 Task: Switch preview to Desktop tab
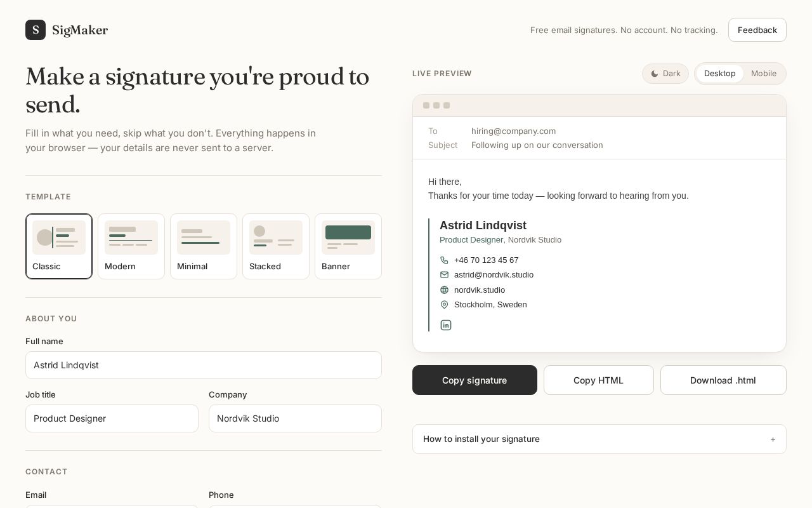point(719,74)
